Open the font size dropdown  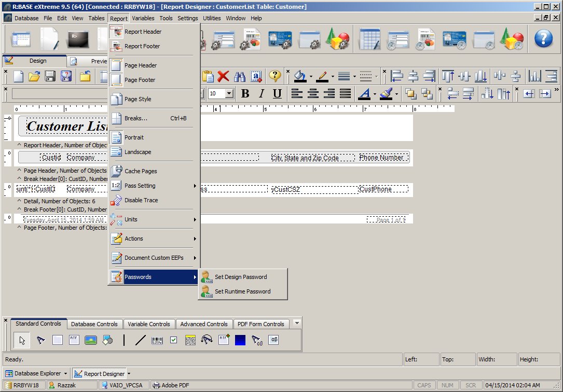229,94
